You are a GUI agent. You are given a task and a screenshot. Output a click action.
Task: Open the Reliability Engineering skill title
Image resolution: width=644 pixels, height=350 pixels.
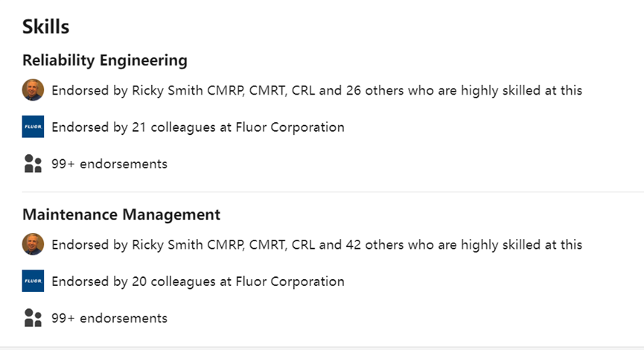[x=105, y=60]
